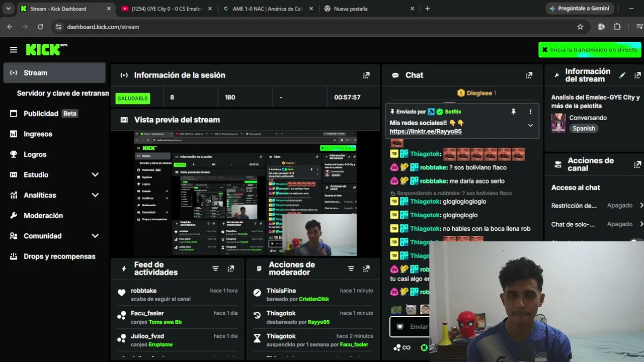Open the browser tab search arrow
The image size is (644, 362).
(x=9, y=9)
